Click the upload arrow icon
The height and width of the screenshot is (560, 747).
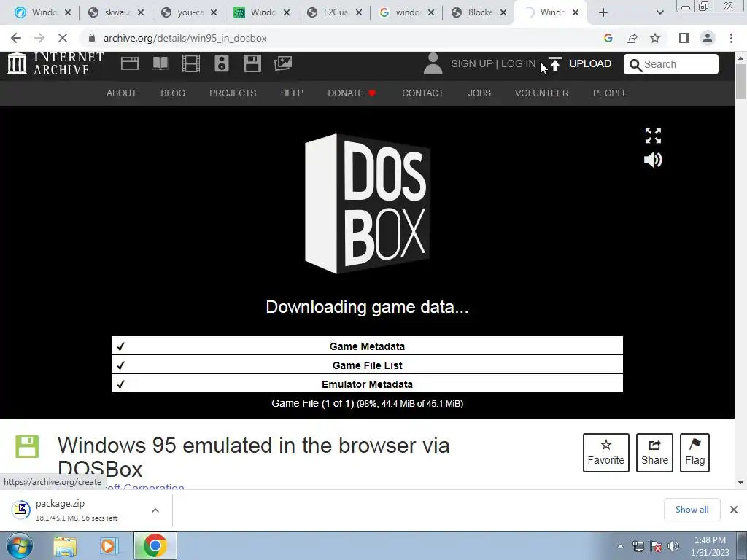tap(554, 64)
